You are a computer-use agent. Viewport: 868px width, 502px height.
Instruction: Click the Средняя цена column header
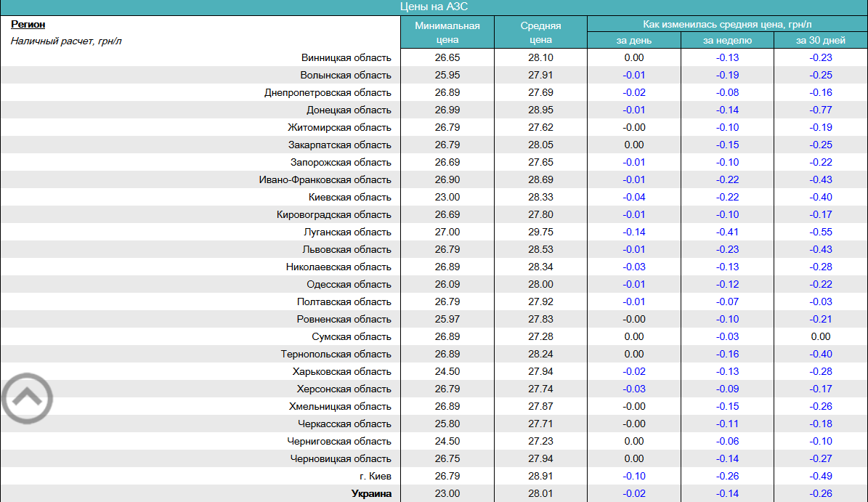(540, 33)
